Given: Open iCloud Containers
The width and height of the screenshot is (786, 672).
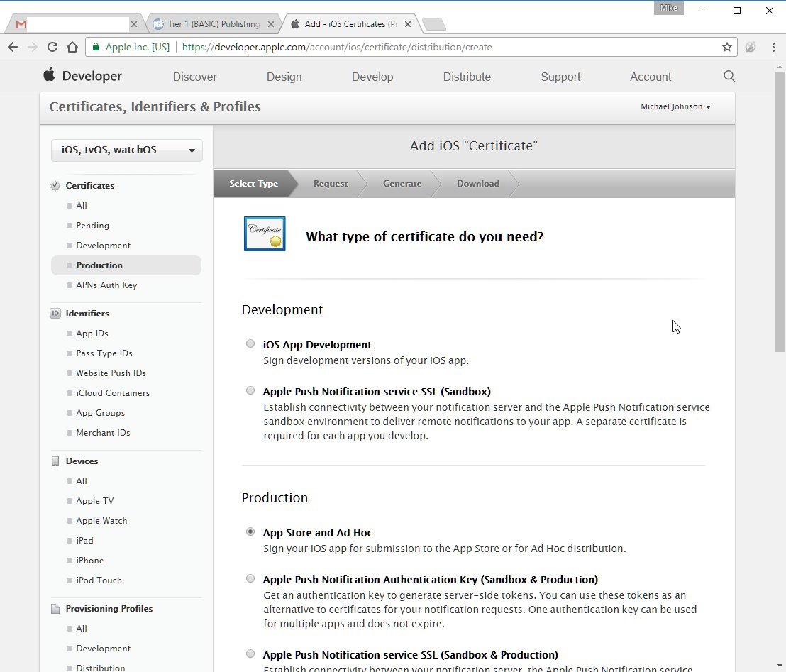Looking at the screenshot, I should pyautogui.click(x=113, y=393).
